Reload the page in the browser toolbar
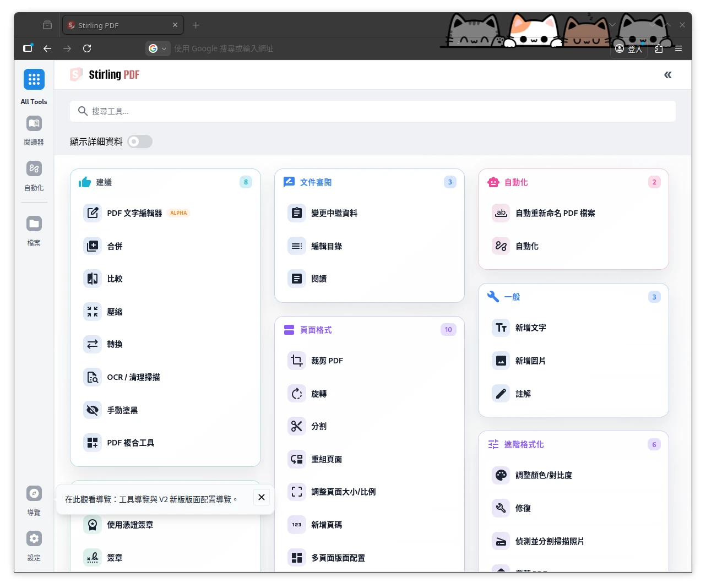Viewport: 706px width, 588px height. tap(87, 48)
